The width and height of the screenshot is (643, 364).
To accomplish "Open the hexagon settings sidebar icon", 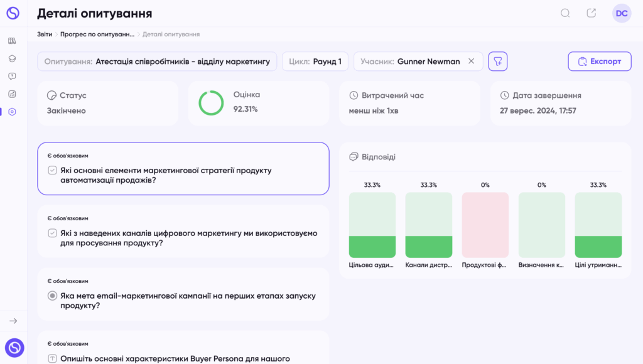I will click(x=12, y=112).
